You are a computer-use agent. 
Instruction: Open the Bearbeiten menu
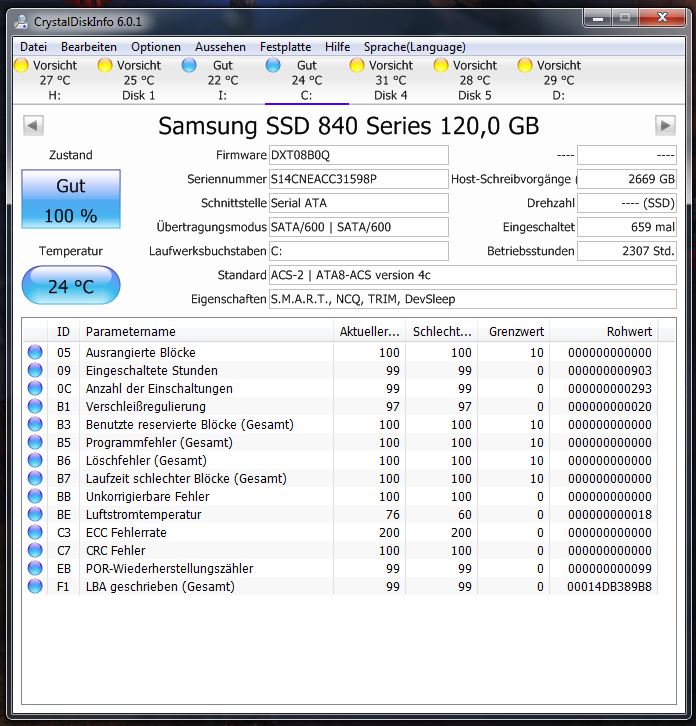pyautogui.click(x=88, y=47)
